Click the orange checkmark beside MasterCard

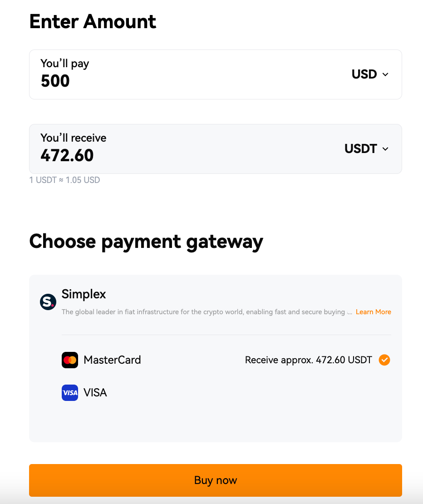pyautogui.click(x=384, y=360)
